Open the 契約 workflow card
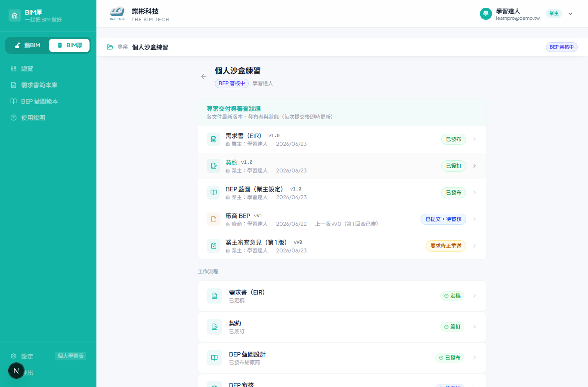Image resolution: width=588 pixels, height=387 pixels. (342, 327)
